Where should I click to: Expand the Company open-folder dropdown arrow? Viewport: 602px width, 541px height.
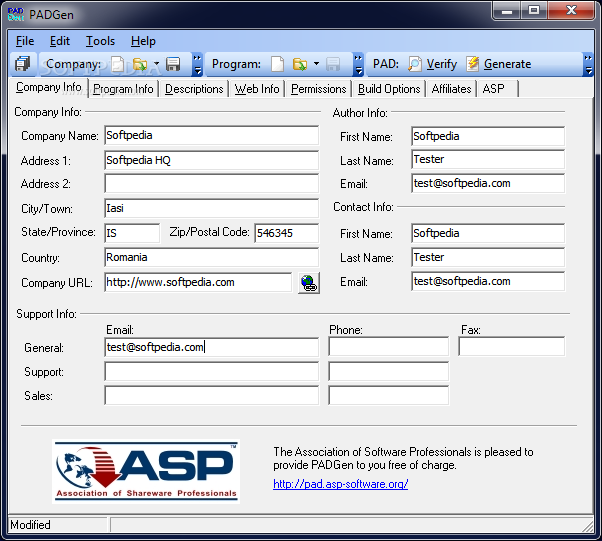[156, 63]
